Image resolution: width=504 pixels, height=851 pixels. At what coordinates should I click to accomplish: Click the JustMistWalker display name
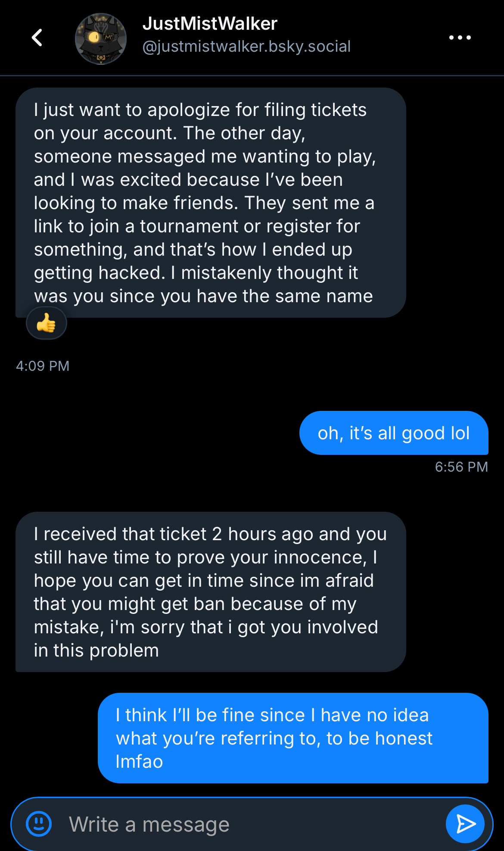coord(210,24)
